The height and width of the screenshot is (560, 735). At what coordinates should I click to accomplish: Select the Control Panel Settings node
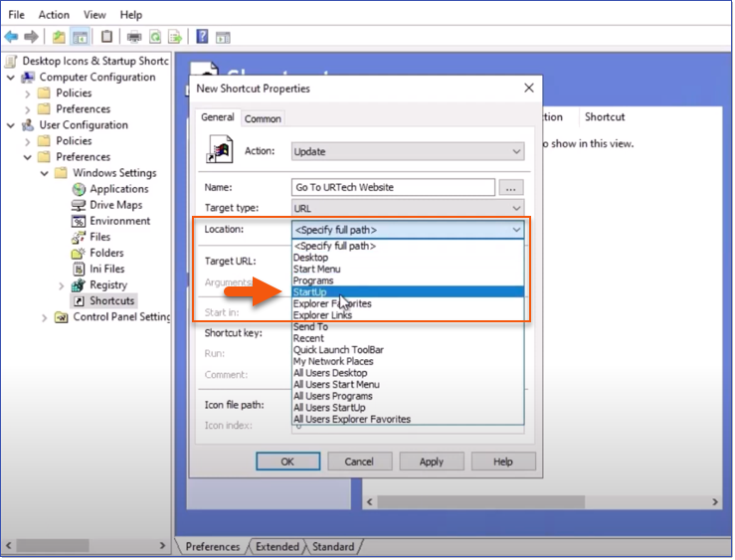point(113,317)
